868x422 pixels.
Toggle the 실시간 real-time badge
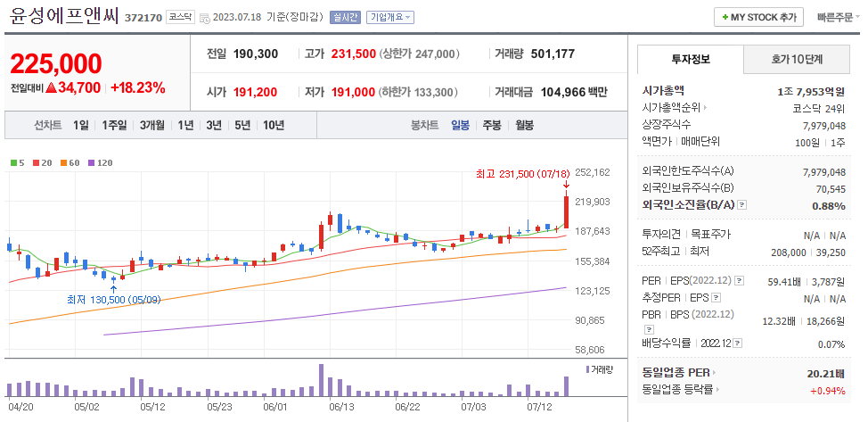[345, 17]
